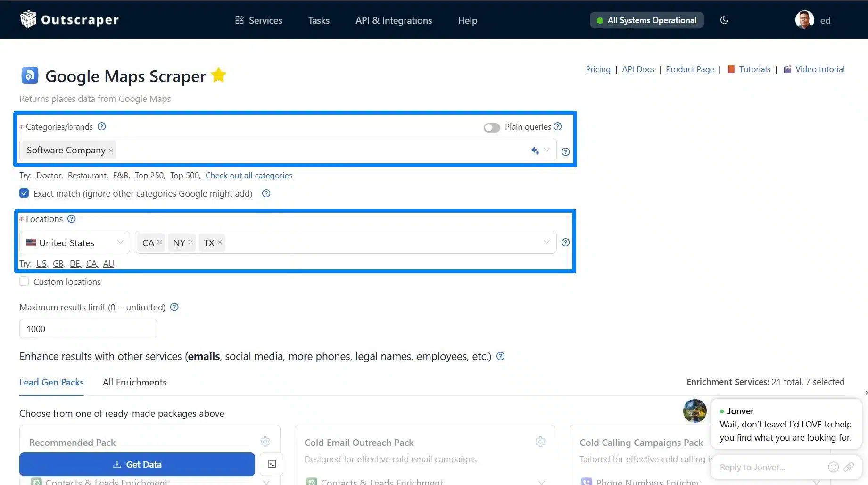
Task: Click help icon next to Maximum results limit
Action: coord(174,307)
